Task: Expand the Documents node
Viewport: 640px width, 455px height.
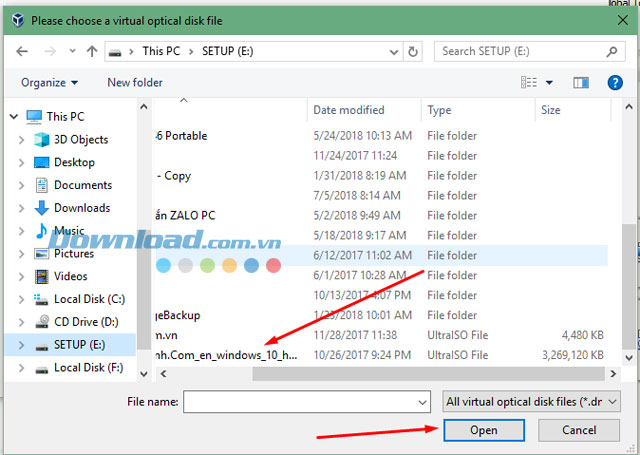Action: pos(21,186)
